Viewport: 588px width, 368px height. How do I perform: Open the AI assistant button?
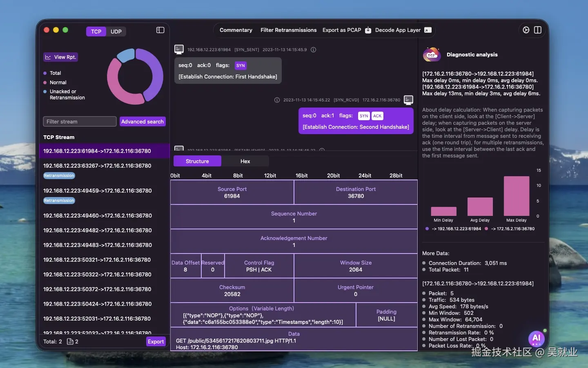536,339
